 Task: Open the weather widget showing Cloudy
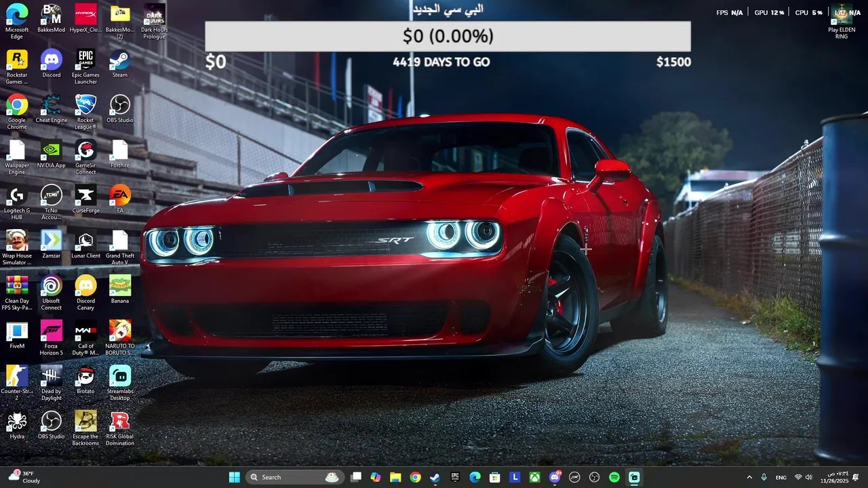[24, 477]
